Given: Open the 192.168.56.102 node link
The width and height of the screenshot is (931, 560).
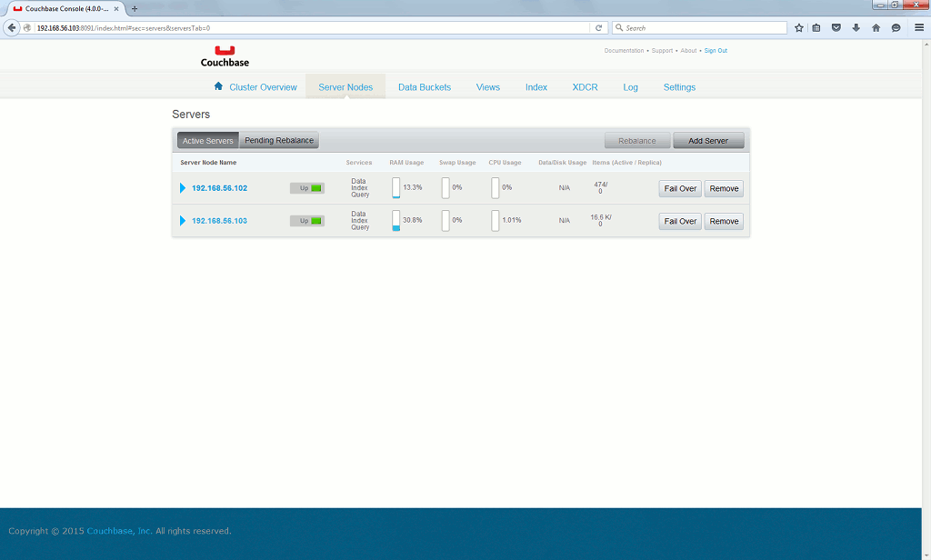Looking at the screenshot, I should click(x=219, y=188).
